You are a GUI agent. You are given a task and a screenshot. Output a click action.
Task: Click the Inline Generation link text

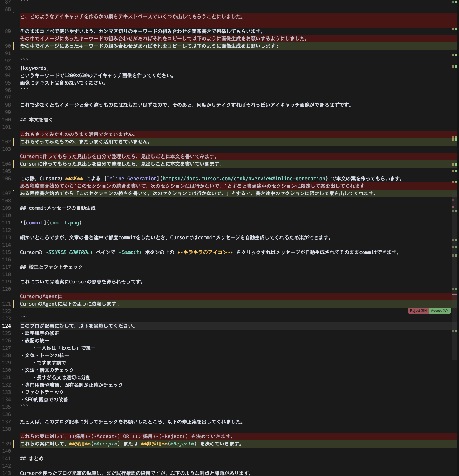132,179
